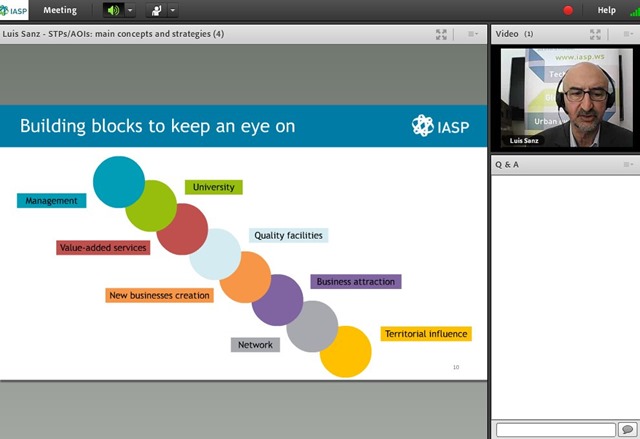Click the IASP logo on the slide header
640x439 pixels.
pos(440,126)
